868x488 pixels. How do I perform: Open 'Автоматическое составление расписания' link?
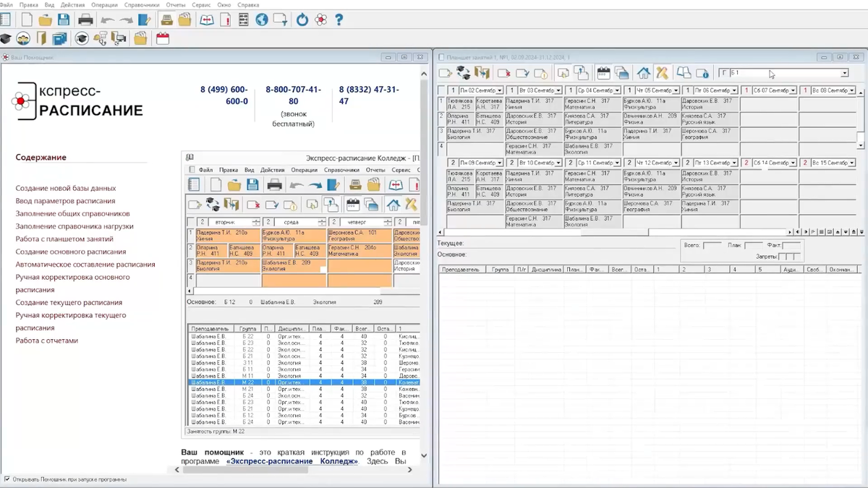coord(85,265)
